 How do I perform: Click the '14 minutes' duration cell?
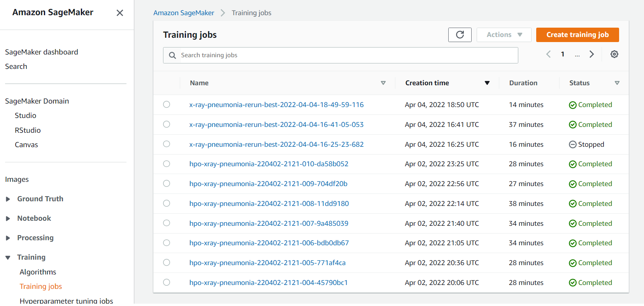click(x=526, y=105)
